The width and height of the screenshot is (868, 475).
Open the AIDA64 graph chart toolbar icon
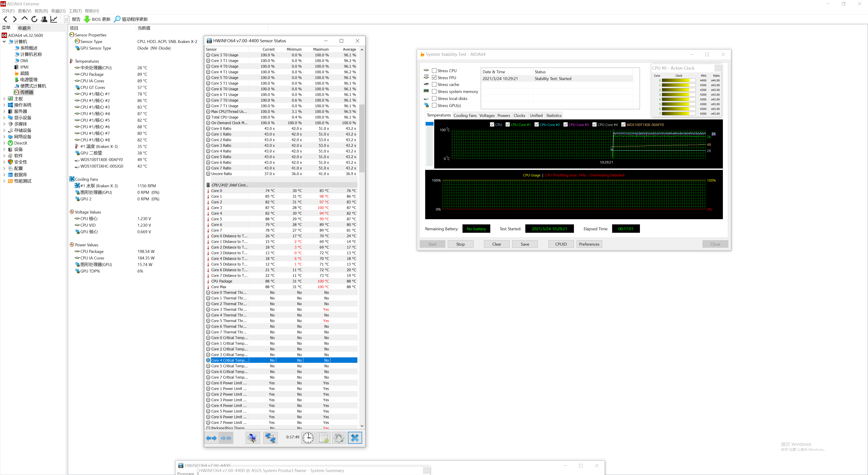(54, 19)
